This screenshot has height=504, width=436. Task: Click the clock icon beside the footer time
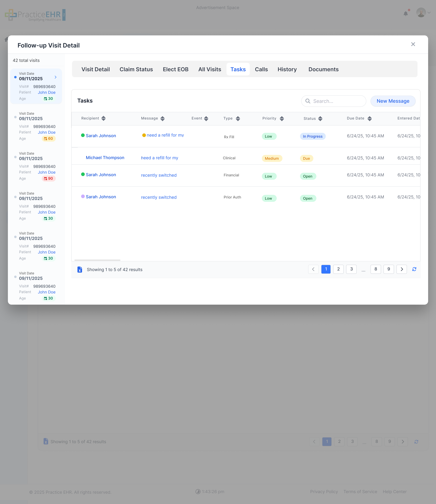point(198,492)
